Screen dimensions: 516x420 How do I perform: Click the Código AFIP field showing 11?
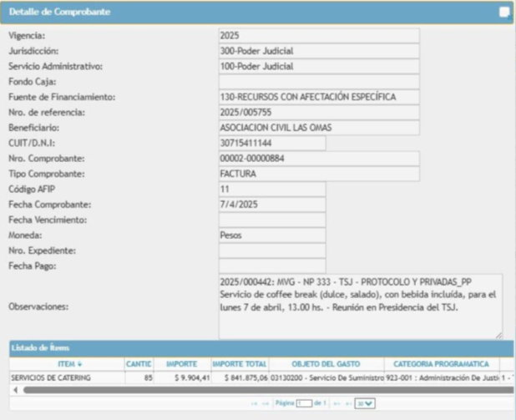(x=272, y=190)
